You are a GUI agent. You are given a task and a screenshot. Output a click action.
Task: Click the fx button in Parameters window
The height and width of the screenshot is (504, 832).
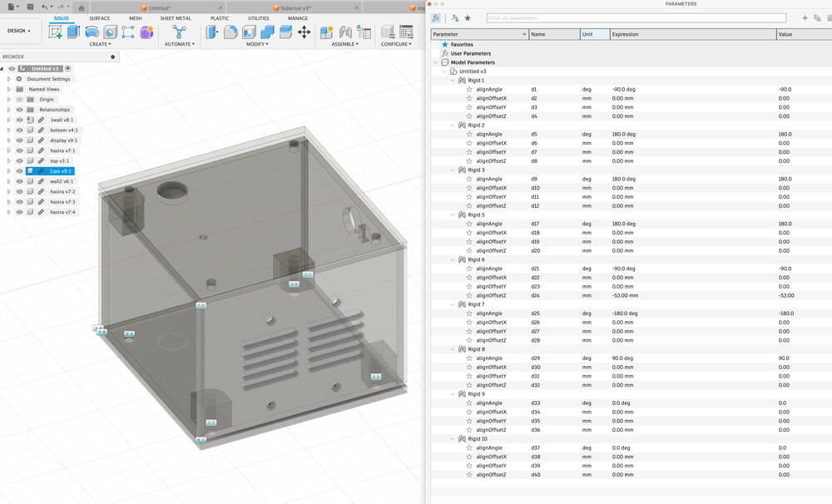click(x=436, y=18)
